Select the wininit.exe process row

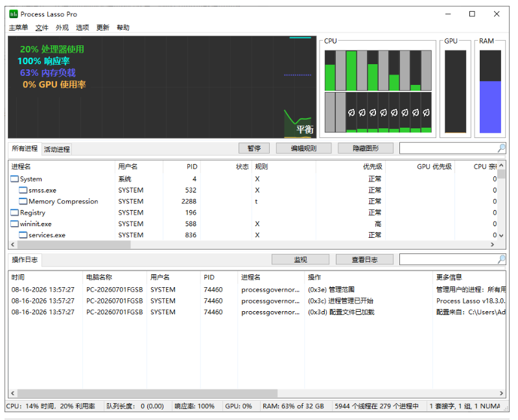pos(253,224)
